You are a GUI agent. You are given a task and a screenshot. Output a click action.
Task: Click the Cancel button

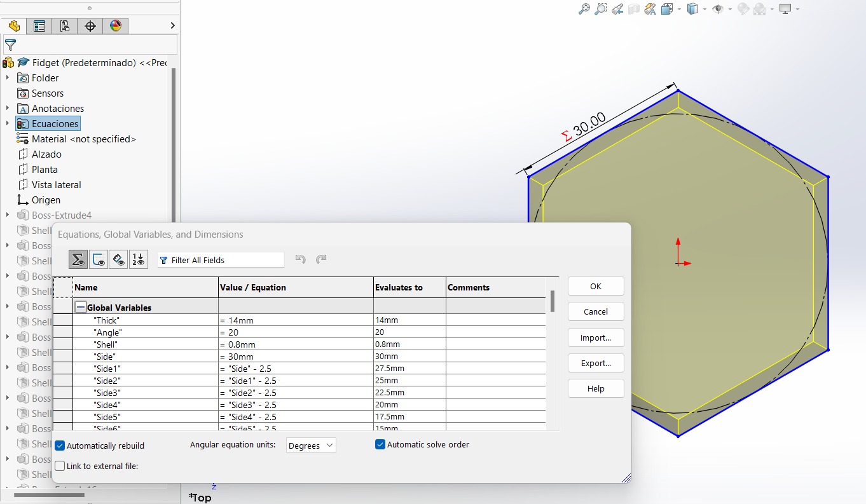[x=596, y=311]
